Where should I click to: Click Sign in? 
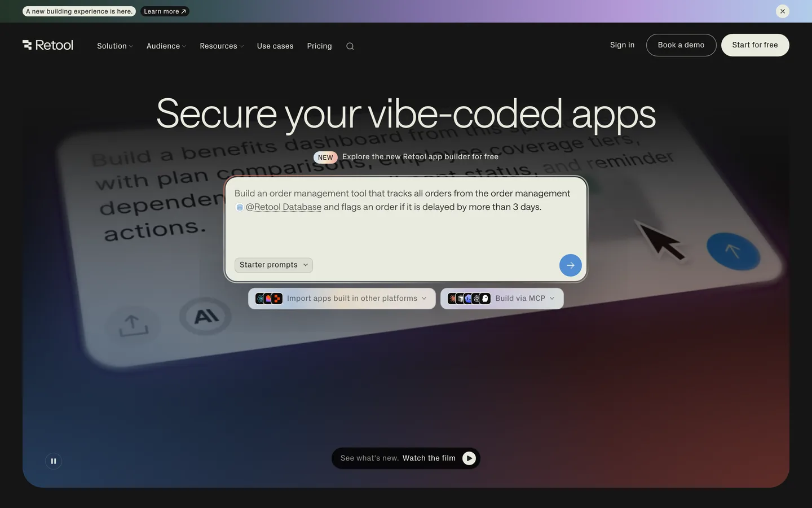[x=622, y=45]
